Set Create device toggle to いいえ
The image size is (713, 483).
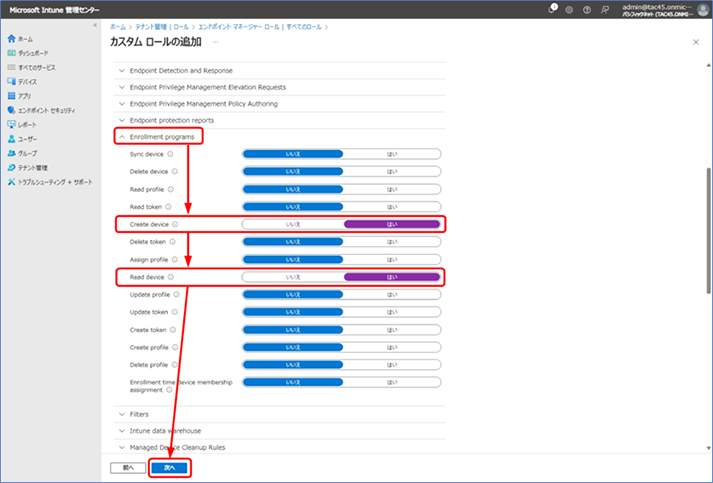(x=293, y=224)
